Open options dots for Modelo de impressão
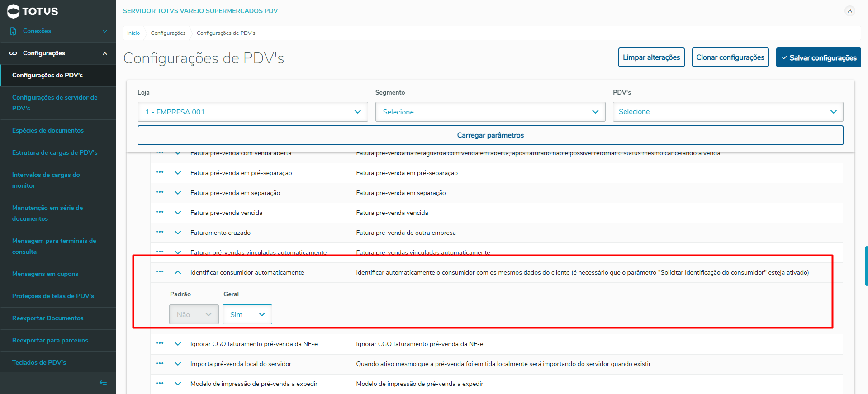The image size is (868, 394). click(160, 383)
